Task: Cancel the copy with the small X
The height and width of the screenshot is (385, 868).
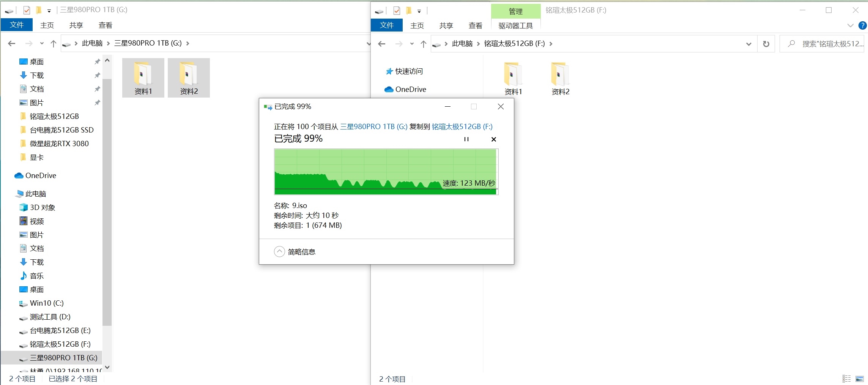Action: pyautogui.click(x=494, y=139)
